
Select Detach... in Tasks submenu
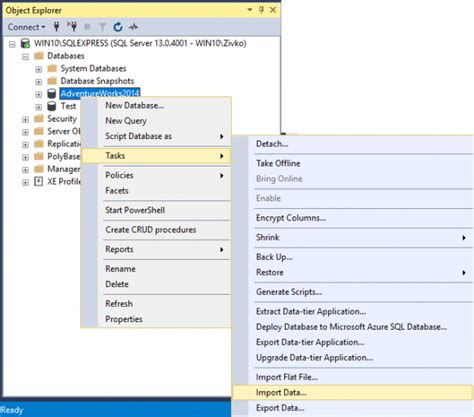click(353, 144)
